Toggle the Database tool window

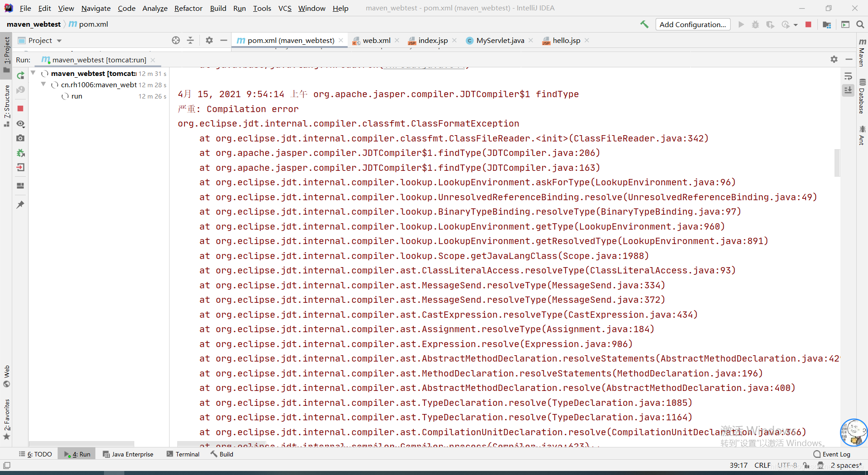click(x=862, y=96)
